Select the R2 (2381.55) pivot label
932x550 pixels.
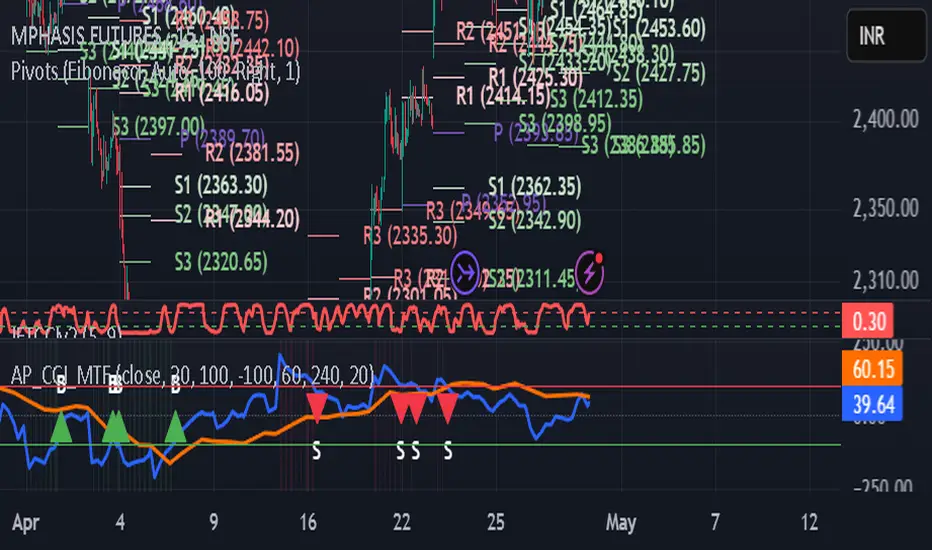tap(253, 153)
